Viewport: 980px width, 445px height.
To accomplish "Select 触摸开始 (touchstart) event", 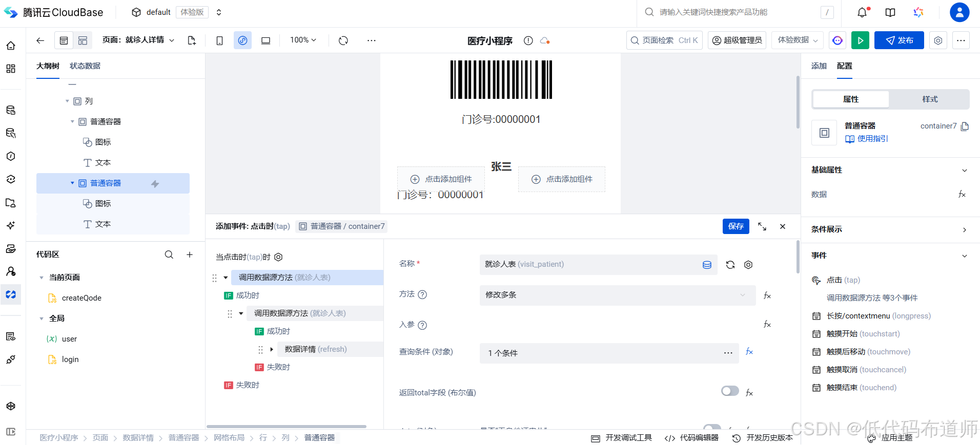I will point(863,334).
